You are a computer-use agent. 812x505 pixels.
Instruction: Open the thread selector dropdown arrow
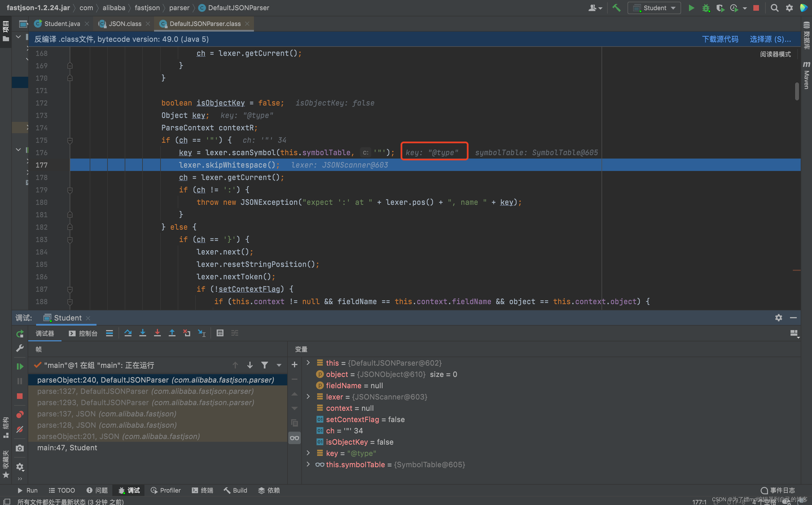[x=279, y=365]
